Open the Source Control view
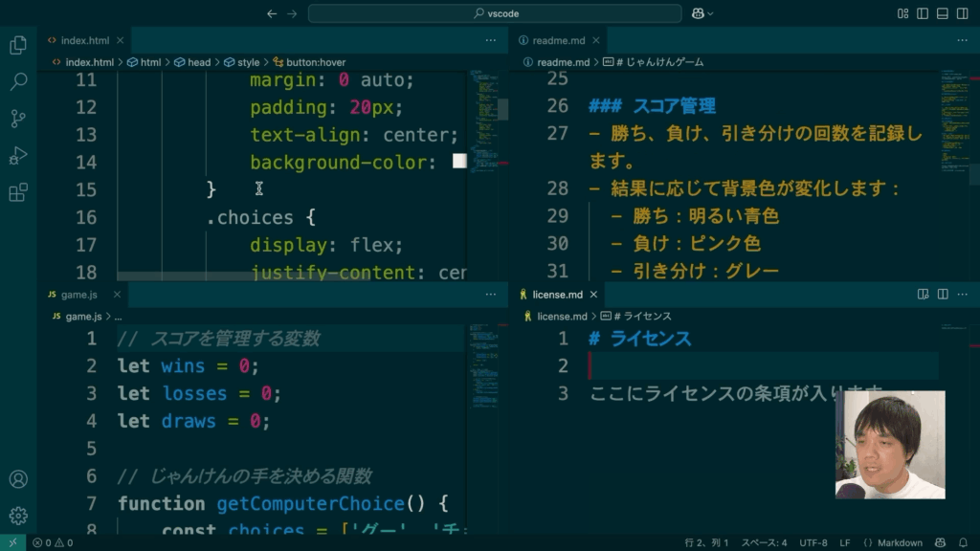Image resolution: width=980 pixels, height=551 pixels. [17, 119]
